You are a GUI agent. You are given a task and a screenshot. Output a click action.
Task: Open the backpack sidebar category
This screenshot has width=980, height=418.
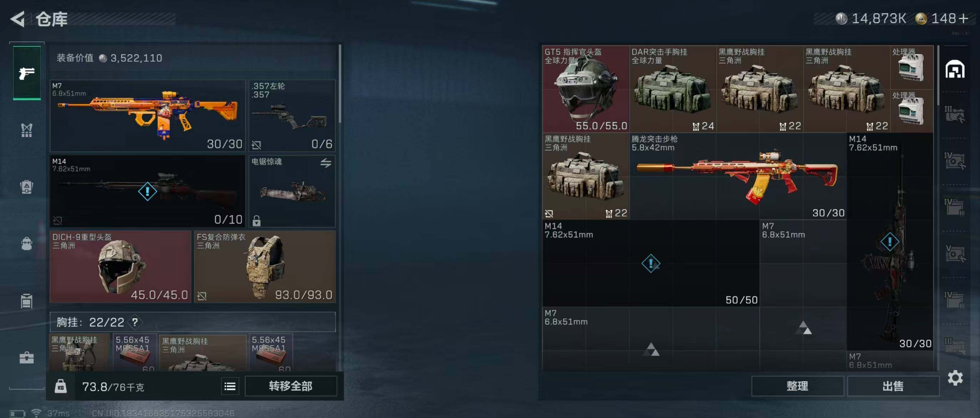[x=27, y=244]
